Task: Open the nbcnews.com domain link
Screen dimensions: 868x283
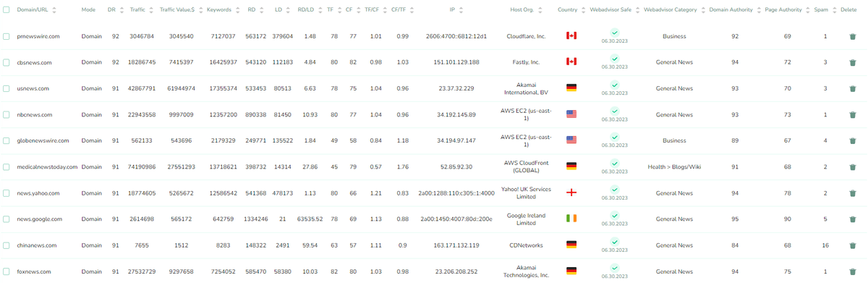Action: tap(34, 114)
